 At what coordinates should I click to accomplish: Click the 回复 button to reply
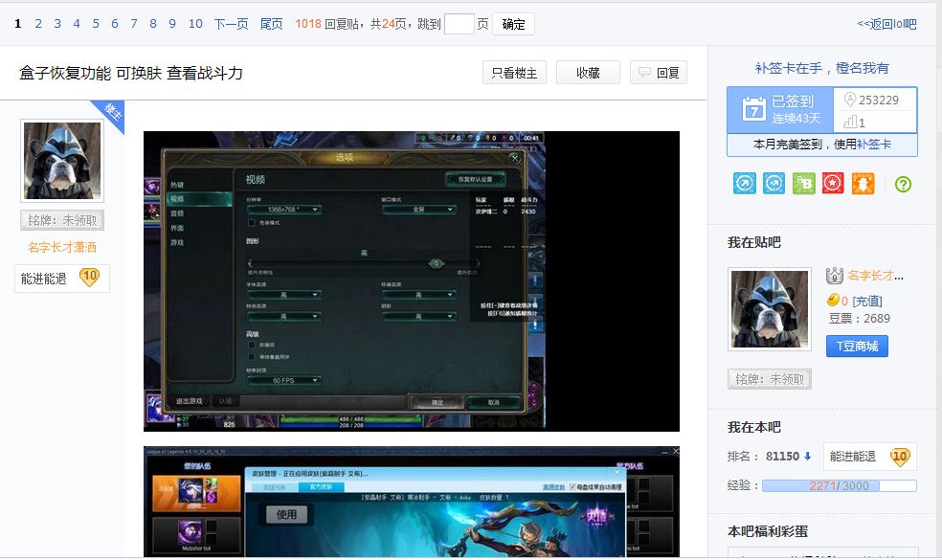pyautogui.click(x=659, y=73)
